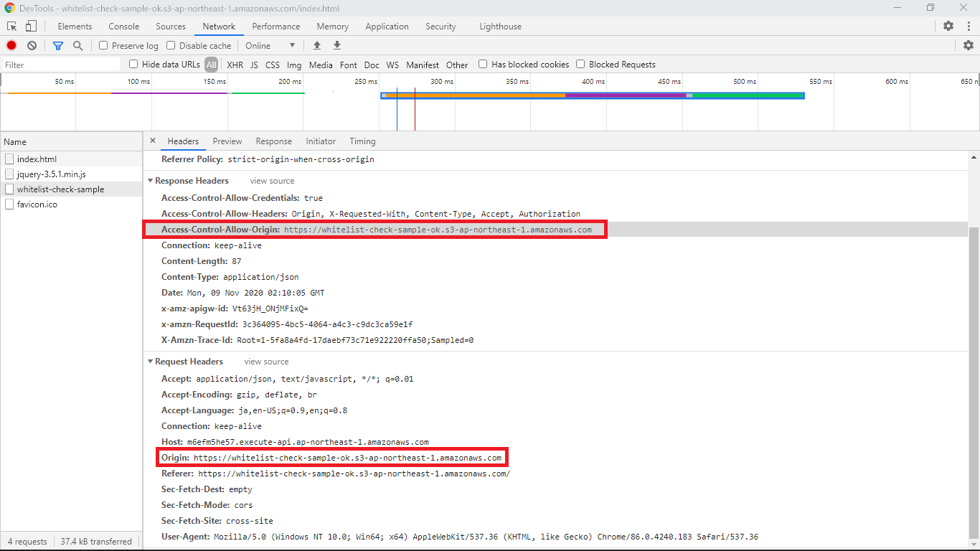The width and height of the screenshot is (980, 551).
Task: Toggle the network filter funnel icon
Action: pos(58,45)
